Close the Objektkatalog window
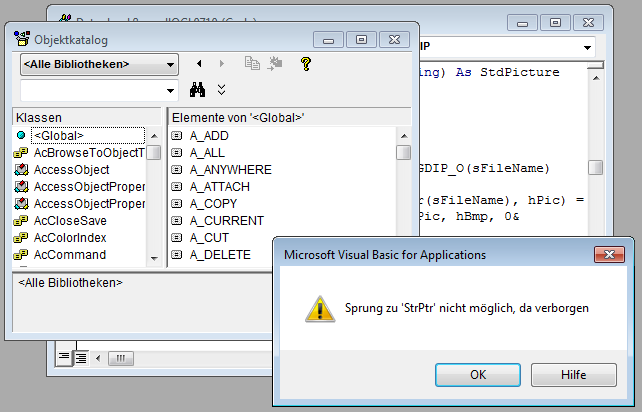 tap(394, 40)
